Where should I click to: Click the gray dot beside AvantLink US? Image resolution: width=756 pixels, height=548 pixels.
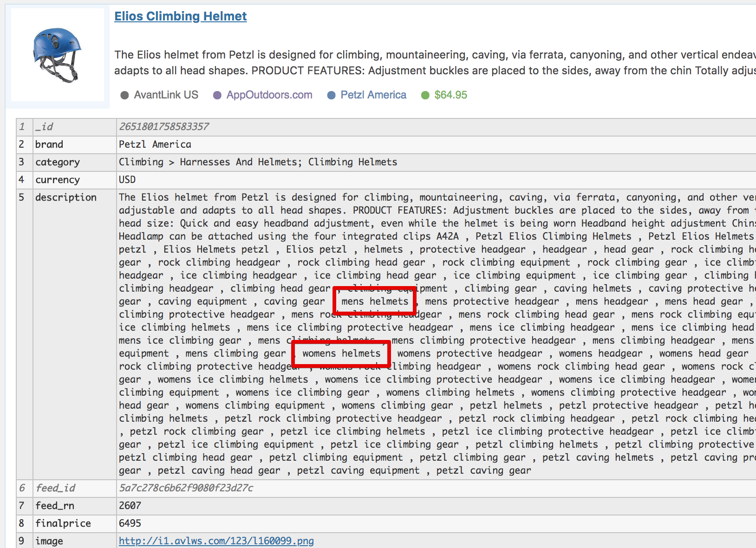point(124,95)
